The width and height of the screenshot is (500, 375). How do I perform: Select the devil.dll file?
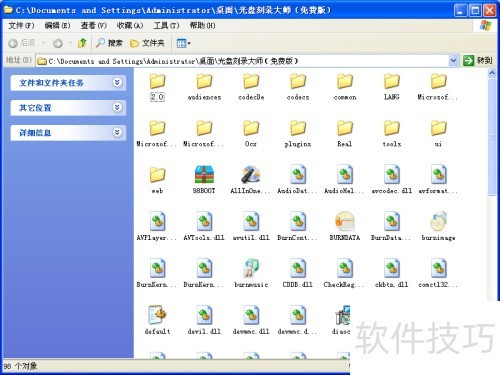click(204, 321)
